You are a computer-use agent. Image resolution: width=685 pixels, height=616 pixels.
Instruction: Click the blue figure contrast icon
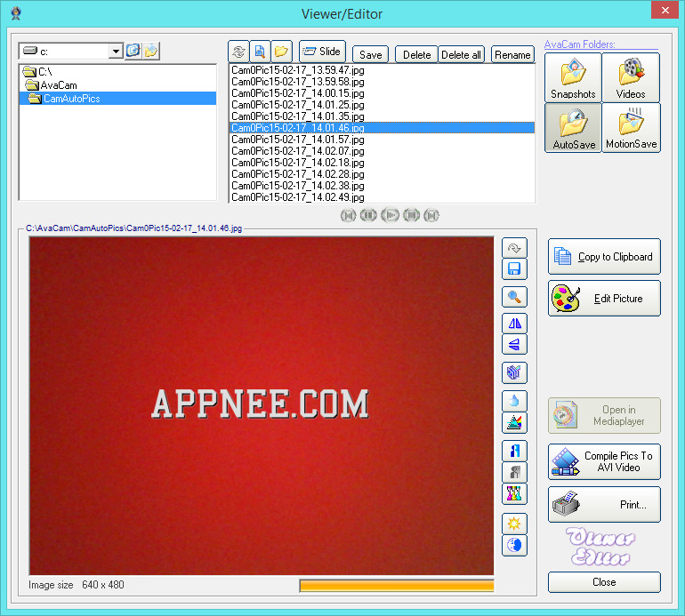514,451
